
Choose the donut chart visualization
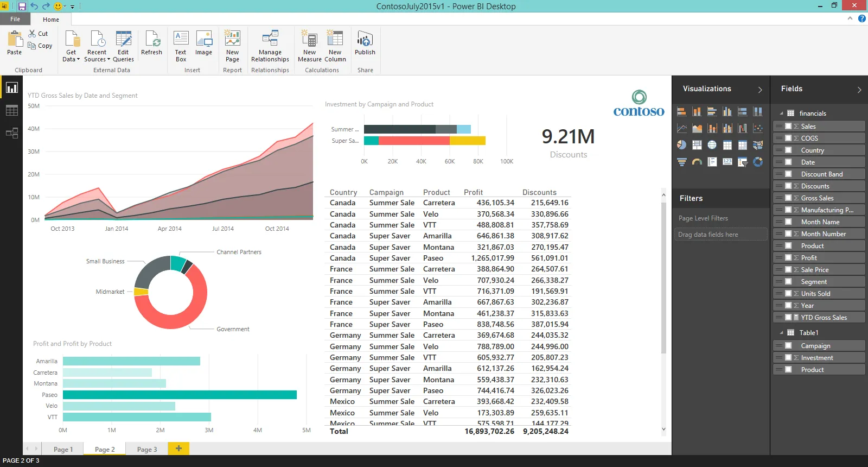pos(758,162)
